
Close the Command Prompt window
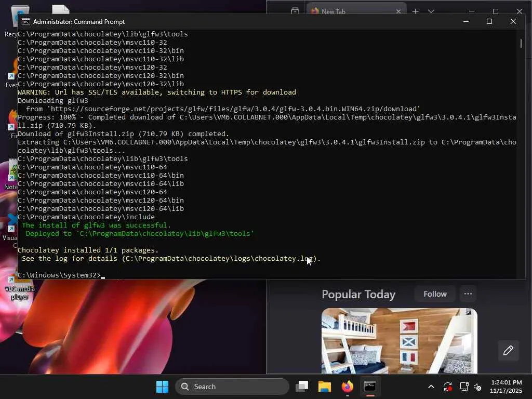tap(513, 22)
